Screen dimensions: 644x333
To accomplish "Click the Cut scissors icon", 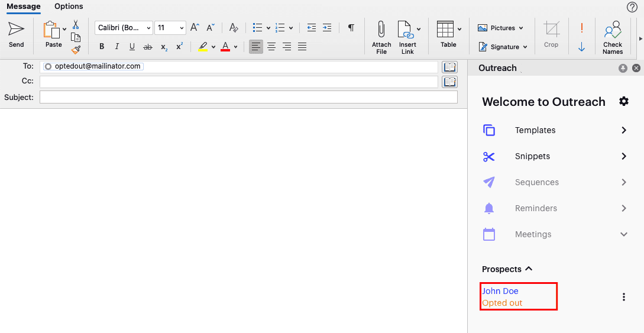I will tap(76, 25).
